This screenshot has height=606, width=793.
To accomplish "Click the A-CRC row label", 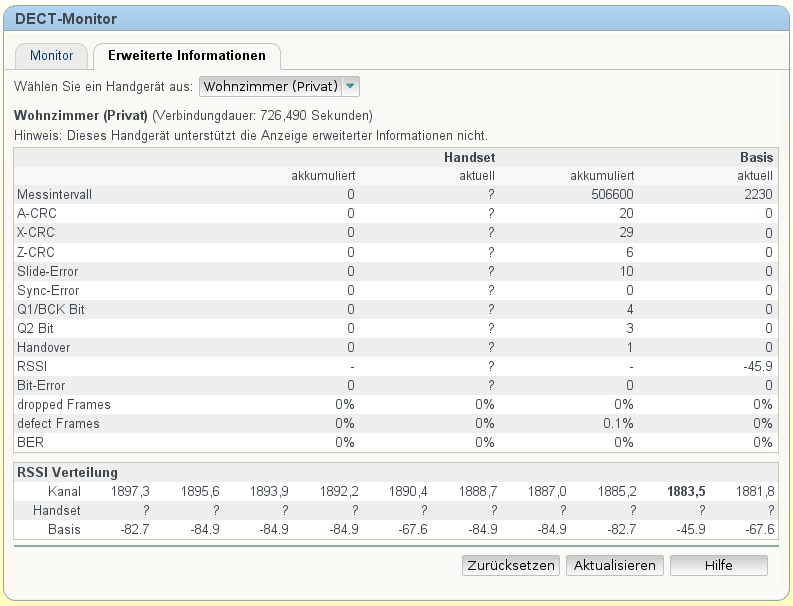I will [x=36, y=213].
